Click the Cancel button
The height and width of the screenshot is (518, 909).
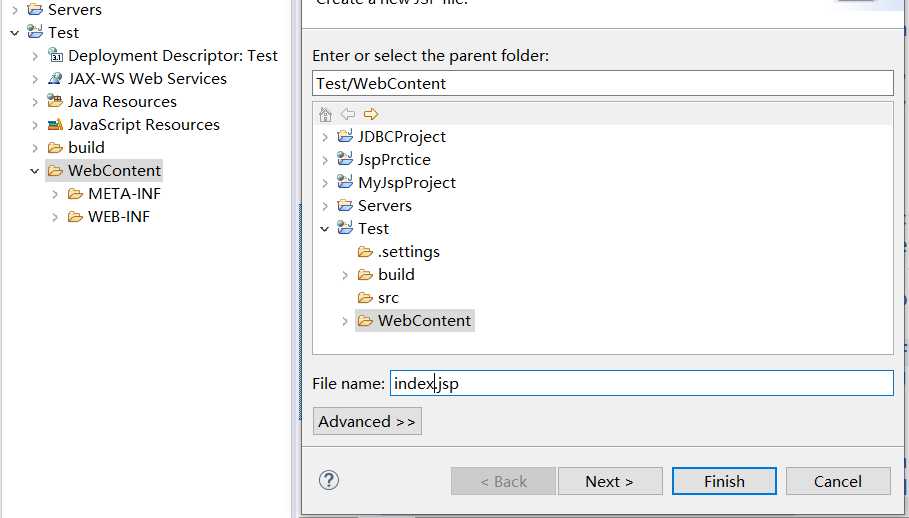point(838,481)
